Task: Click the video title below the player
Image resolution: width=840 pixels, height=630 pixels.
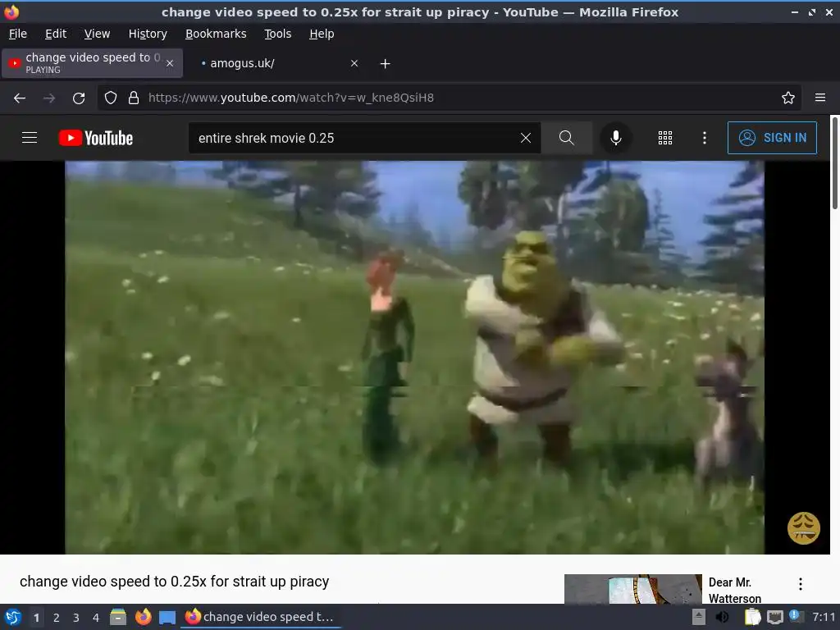Action: coord(174,582)
